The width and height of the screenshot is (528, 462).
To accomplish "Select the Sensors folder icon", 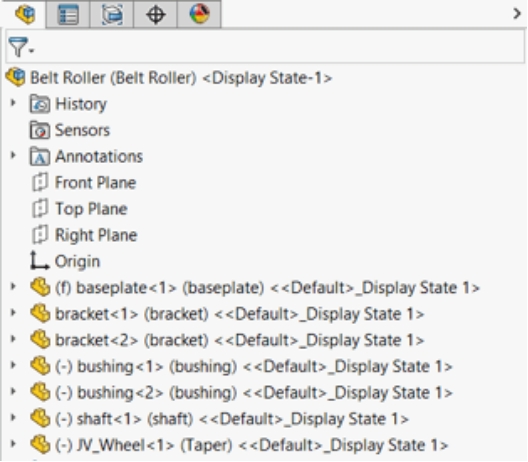I will 40,130.
